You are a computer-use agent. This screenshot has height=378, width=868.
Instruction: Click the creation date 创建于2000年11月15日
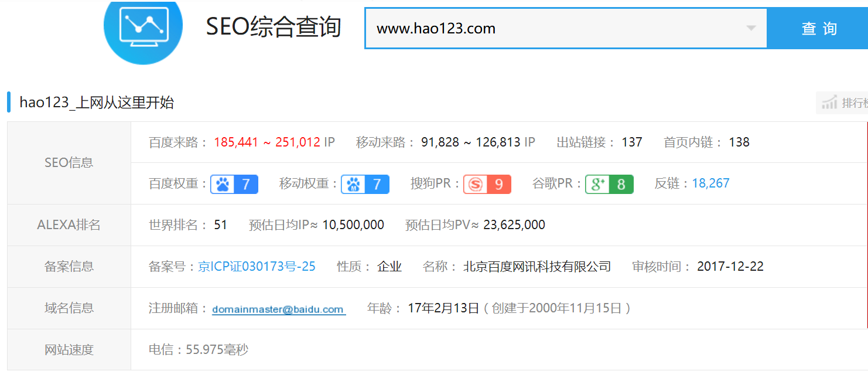[556, 308]
